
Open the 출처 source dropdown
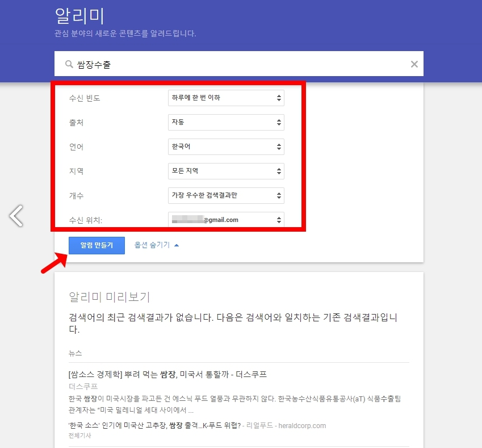226,122
